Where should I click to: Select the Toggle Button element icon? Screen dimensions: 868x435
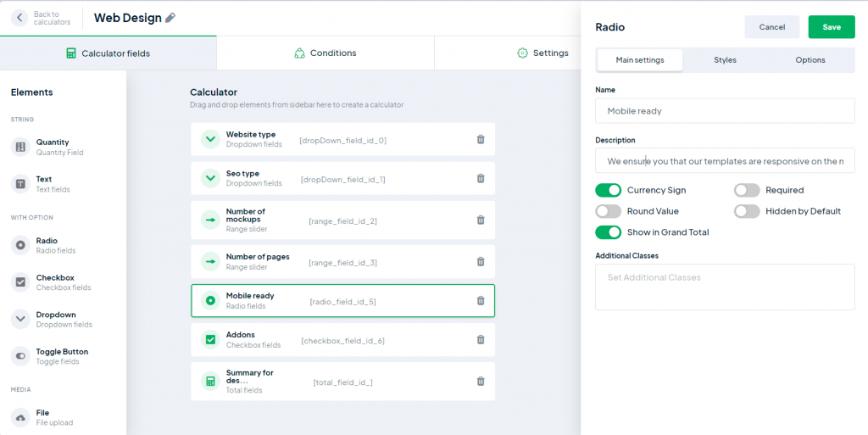point(20,356)
